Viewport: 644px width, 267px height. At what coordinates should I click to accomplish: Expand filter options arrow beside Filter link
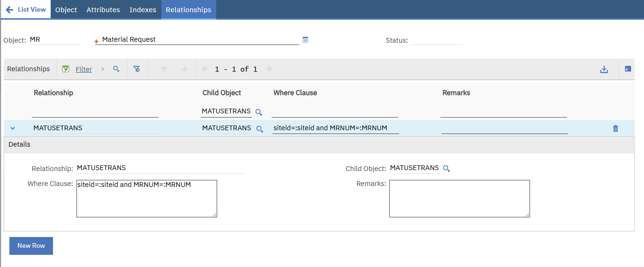(103, 69)
